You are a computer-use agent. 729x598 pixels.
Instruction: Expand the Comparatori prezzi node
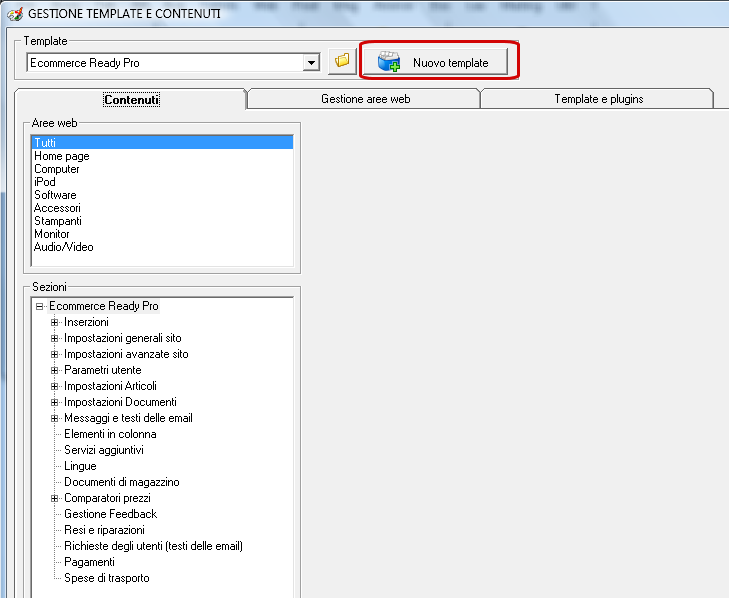(54, 498)
